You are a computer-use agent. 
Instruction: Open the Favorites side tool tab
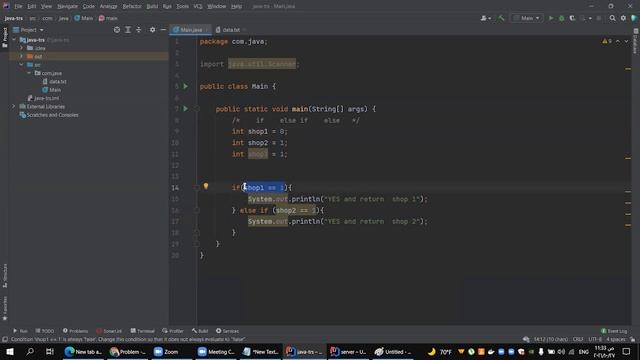click(5, 308)
